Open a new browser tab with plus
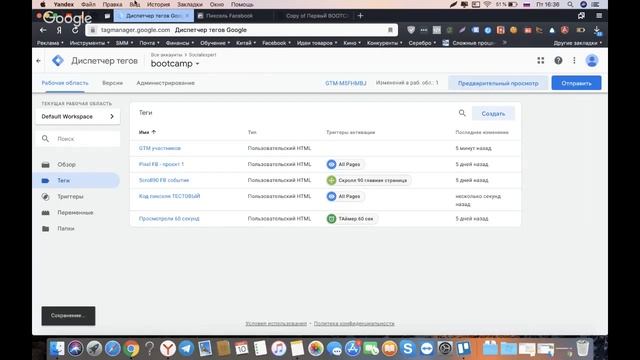The width and height of the screenshot is (640, 360). tap(360, 16)
